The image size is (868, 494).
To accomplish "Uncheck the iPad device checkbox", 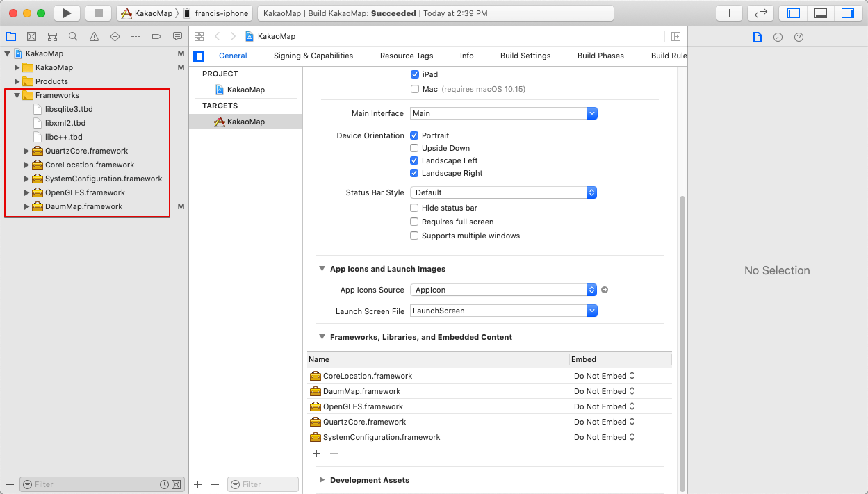I will click(415, 74).
